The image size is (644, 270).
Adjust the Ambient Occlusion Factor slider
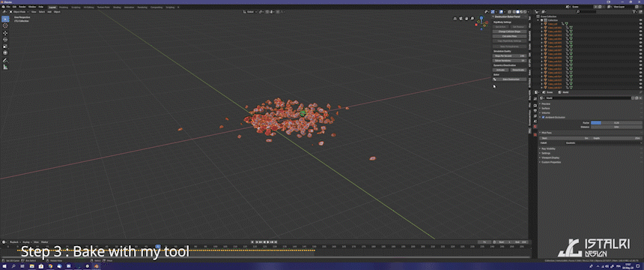(x=616, y=123)
